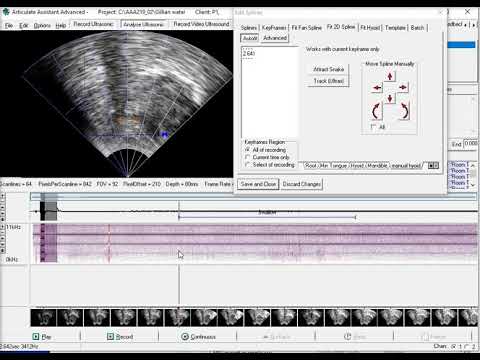Rotate spline clockwise with the right curved arrow

coord(404,111)
